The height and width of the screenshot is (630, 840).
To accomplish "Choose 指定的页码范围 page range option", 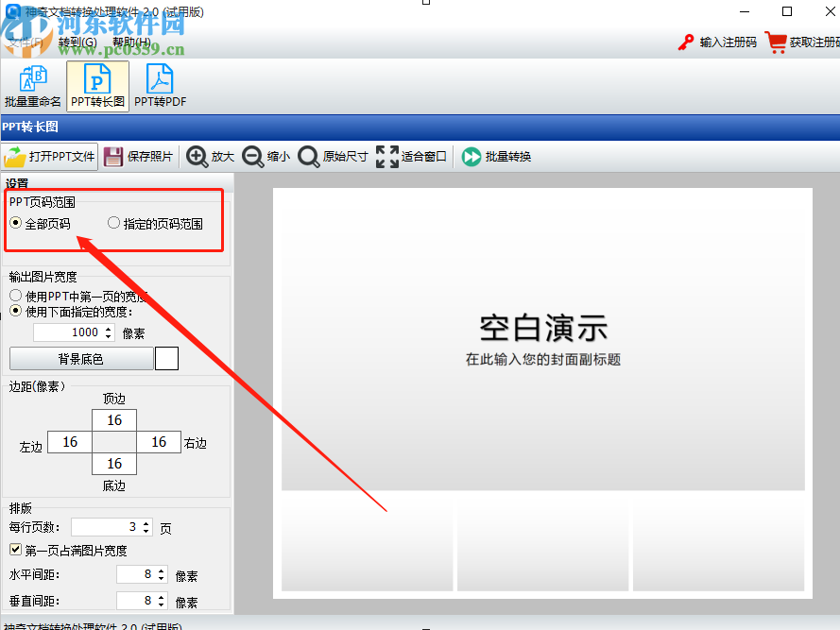I will coord(113,223).
